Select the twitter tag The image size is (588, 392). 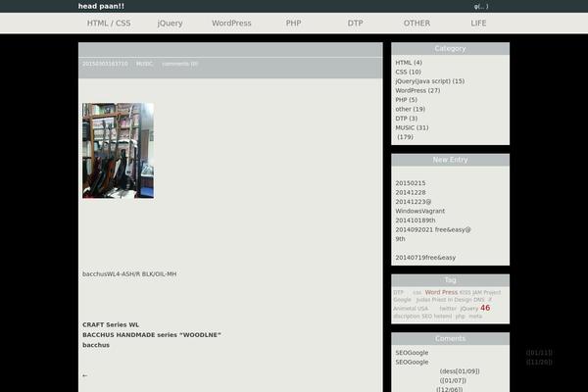tap(448, 309)
